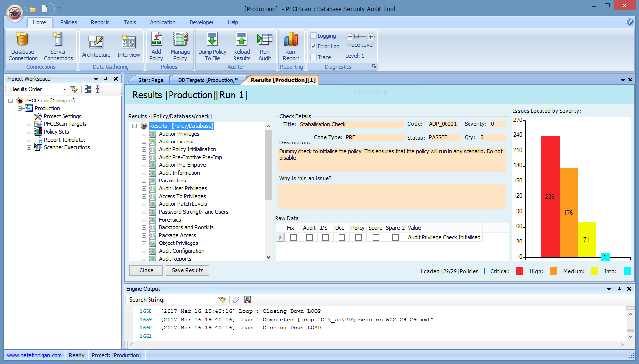The image size is (639, 364).
Task: Expand the Auditor Privileges results node
Action: pyautogui.click(x=144, y=134)
